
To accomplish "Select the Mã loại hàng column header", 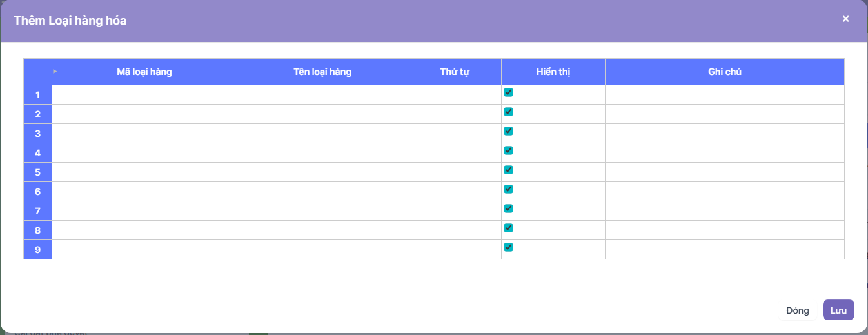I will point(144,72).
